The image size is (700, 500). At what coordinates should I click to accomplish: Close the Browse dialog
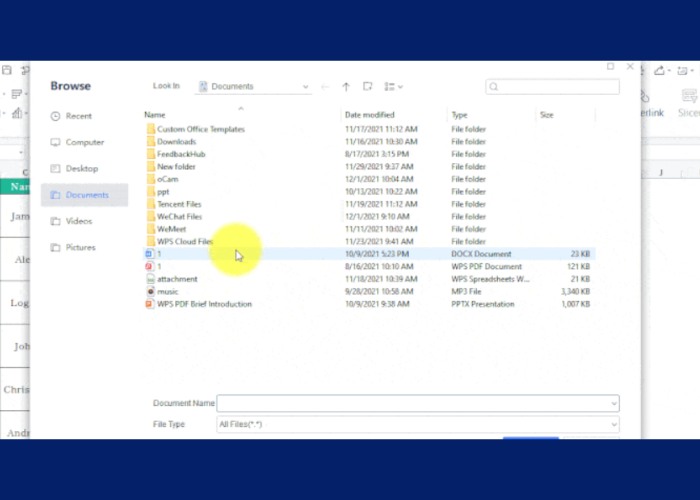(x=630, y=67)
